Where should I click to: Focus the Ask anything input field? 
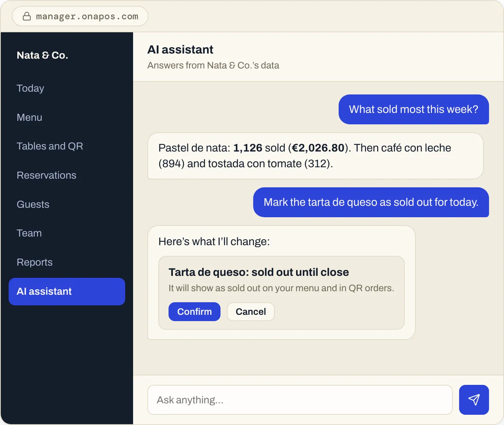300,400
